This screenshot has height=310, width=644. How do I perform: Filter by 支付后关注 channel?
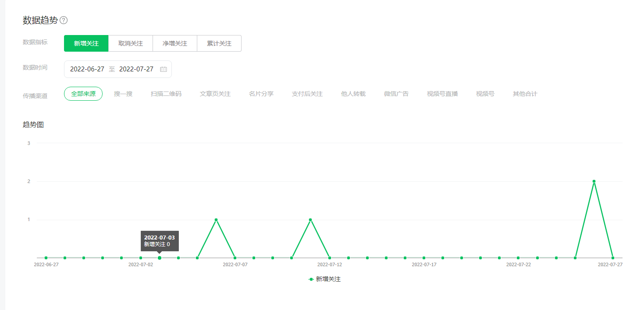point(307,94)
